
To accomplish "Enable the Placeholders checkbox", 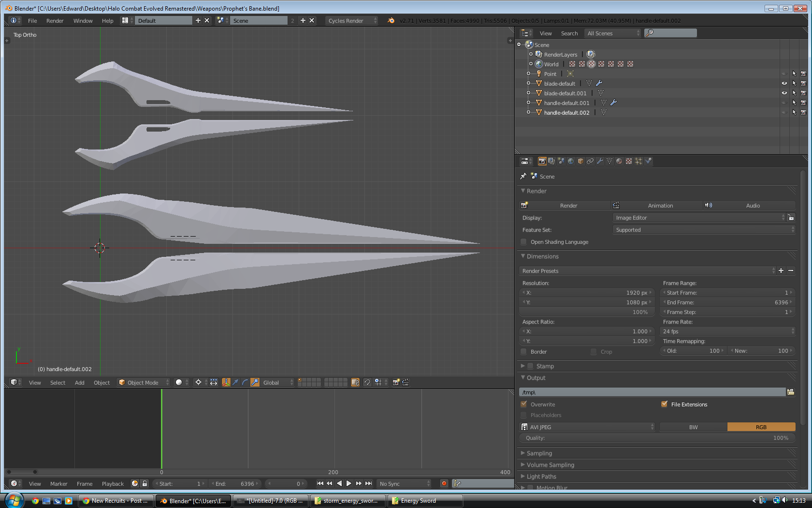I will point(523,415).
